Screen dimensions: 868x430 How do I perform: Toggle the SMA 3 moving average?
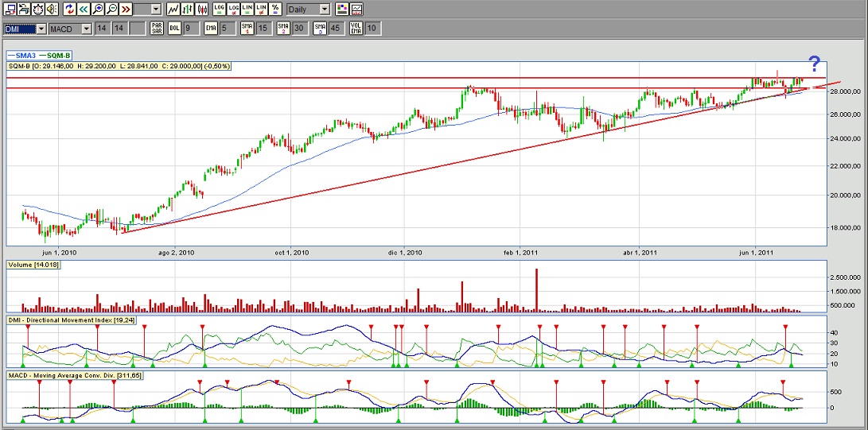[320, 29]
